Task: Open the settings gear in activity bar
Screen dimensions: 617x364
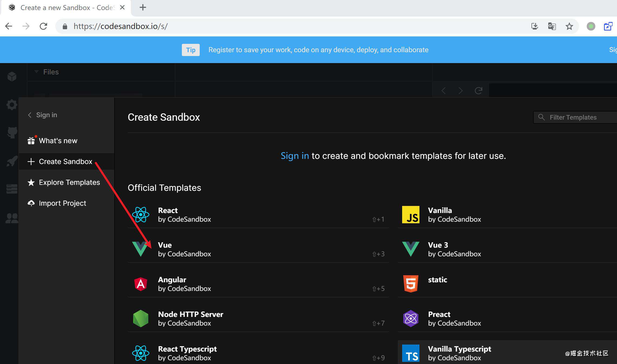Action: [x=12, y=105]
